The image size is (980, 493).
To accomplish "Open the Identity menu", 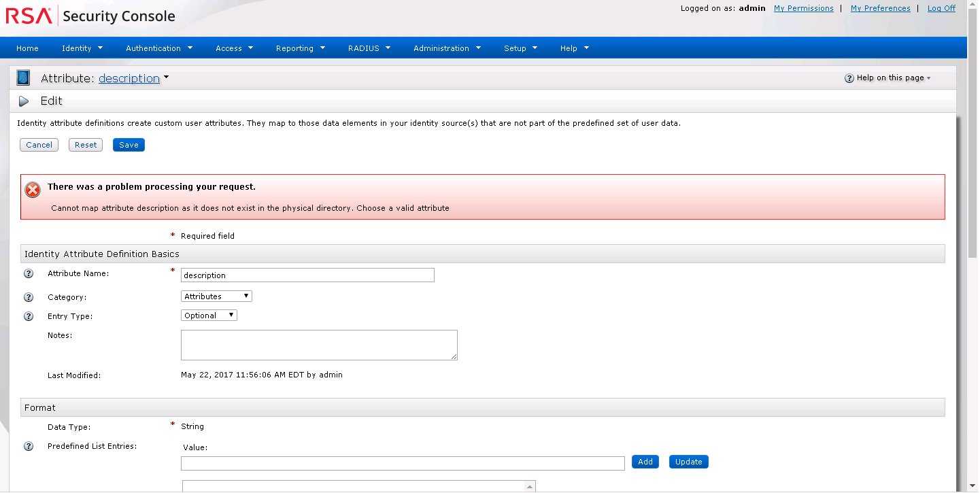I will [82, 48].
